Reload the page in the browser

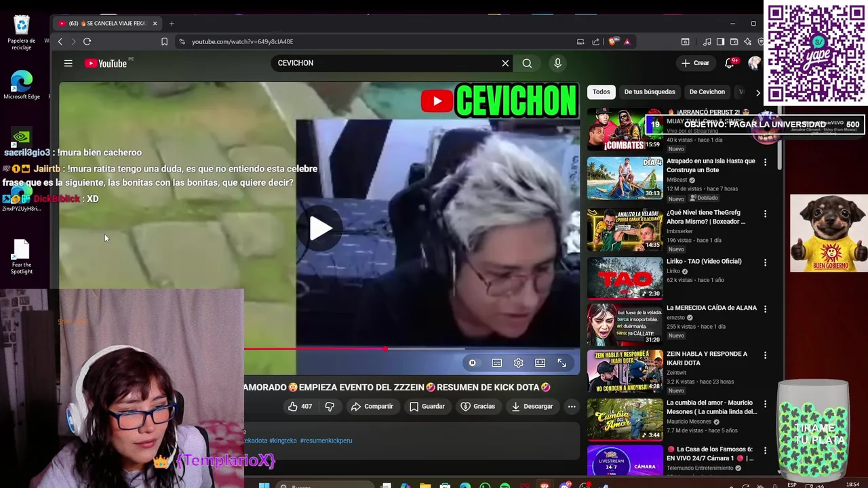(87, 41)
